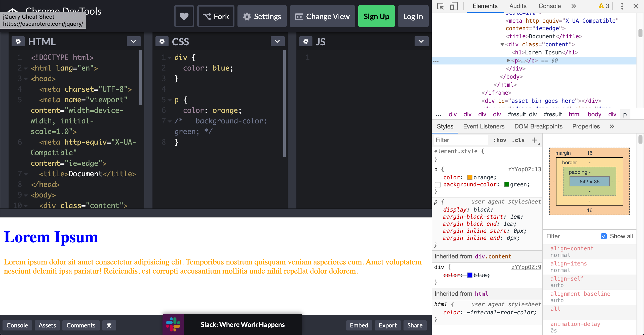Open the HTML panel gear settings icon
Image resolution: width=644 pixels, height=335 pixels.
tap(18, 41)
